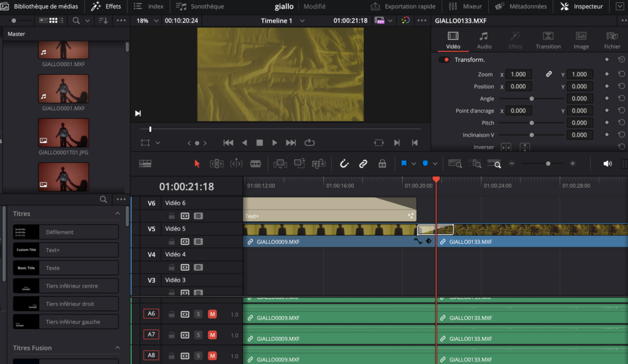Select the GIALLO0001T01.JPG thumbnail

pos(63,137)
